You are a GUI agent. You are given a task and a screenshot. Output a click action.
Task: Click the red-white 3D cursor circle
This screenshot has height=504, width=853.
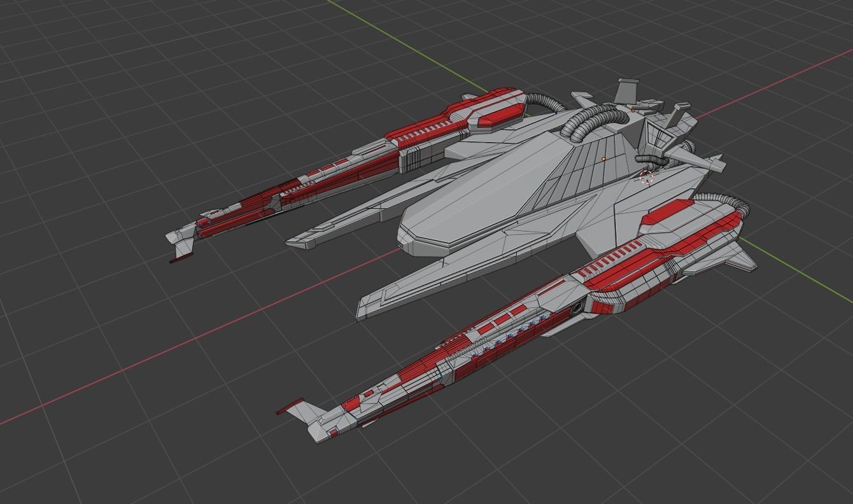[x=646, y=178]
